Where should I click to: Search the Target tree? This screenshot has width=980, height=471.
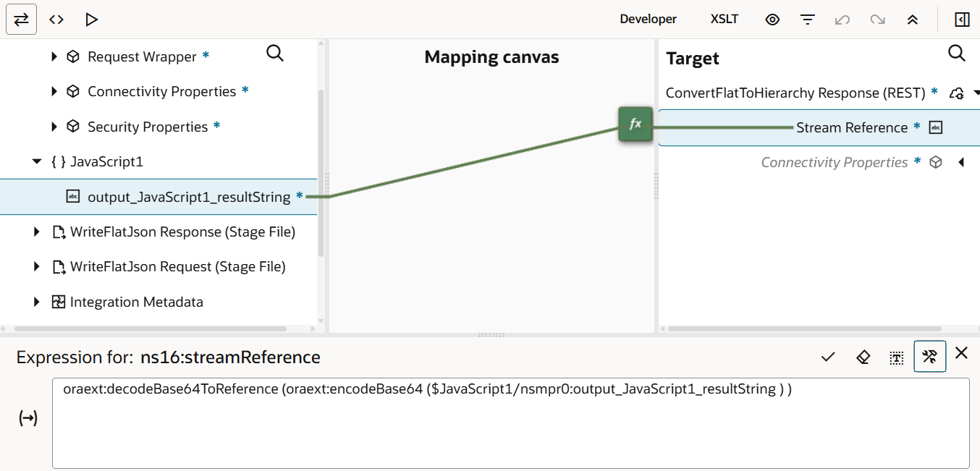tap(956, 53)
